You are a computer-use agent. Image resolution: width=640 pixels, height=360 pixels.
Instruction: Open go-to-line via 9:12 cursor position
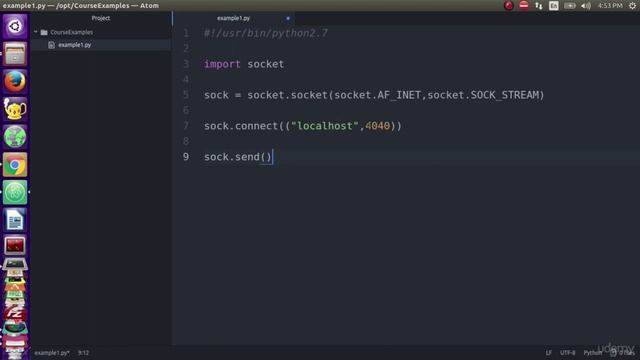click(83, 353)
